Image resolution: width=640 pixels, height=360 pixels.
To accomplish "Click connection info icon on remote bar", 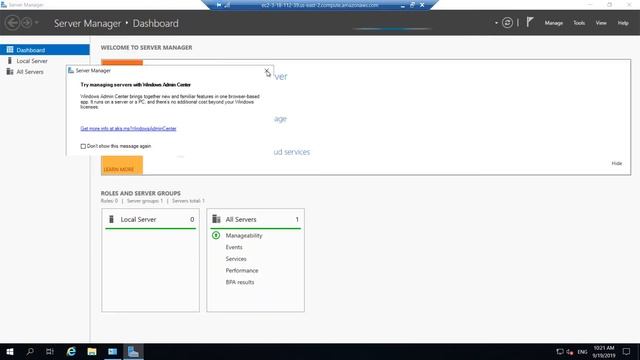I will [227, 5].
